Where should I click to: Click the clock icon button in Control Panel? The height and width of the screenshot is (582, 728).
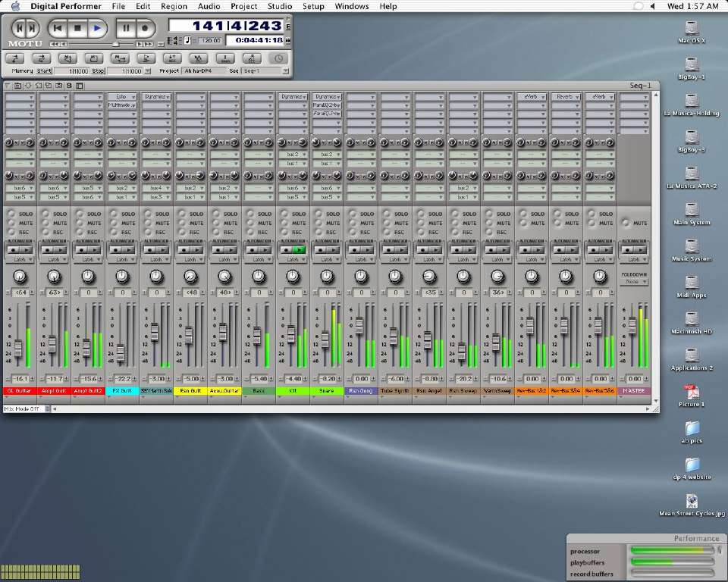278,58
